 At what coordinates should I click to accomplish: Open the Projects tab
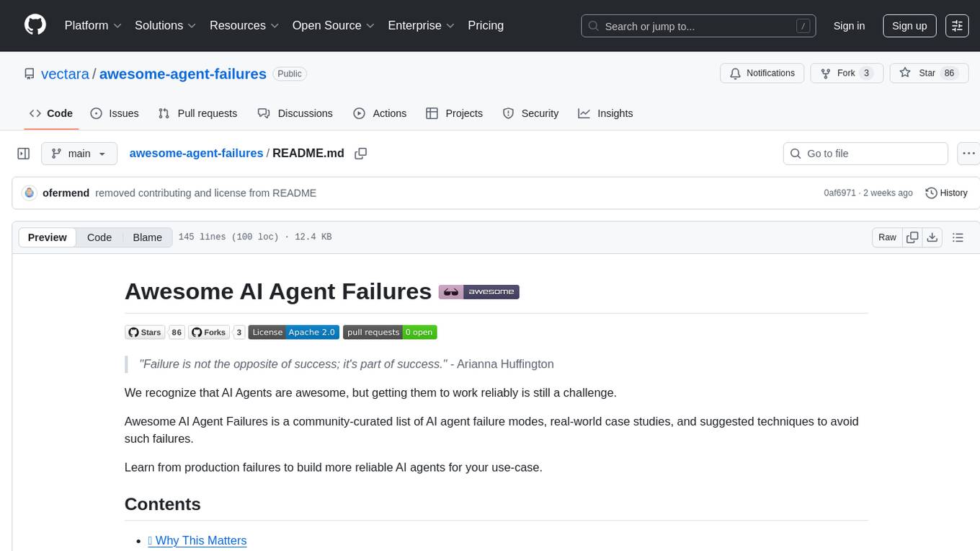click(454, 113)
